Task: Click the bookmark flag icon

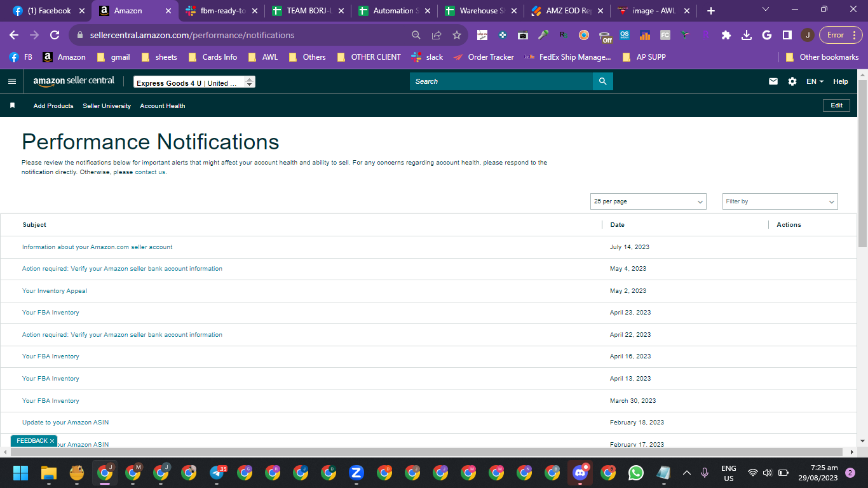Action: pyautogui.click(x=12, y=105)
